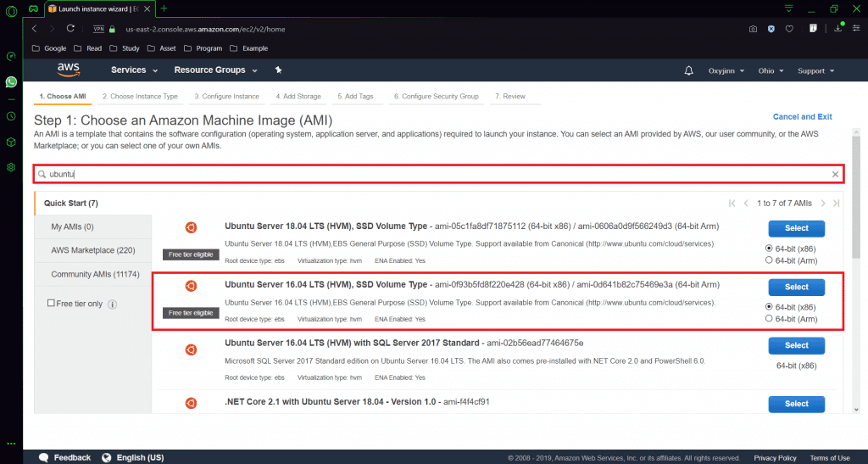Select 64-bit (Arm) for Ubuntu Server 16.04 SSD
The height and width of the screenshot is (464, 868).
769,318
